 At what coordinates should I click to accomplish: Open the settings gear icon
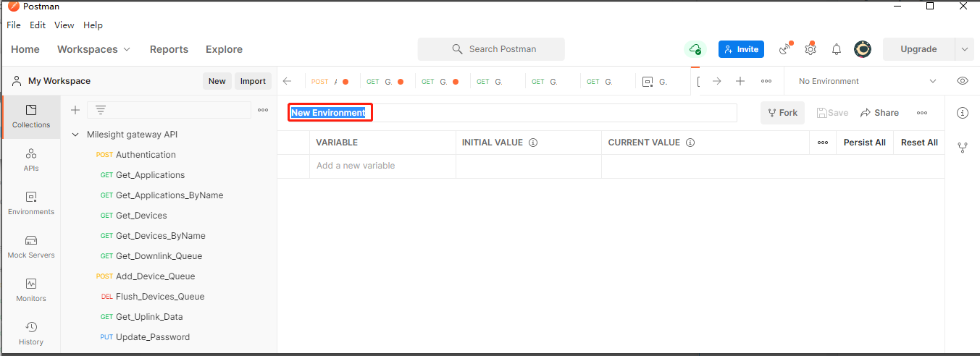click(x=811, y=49)
